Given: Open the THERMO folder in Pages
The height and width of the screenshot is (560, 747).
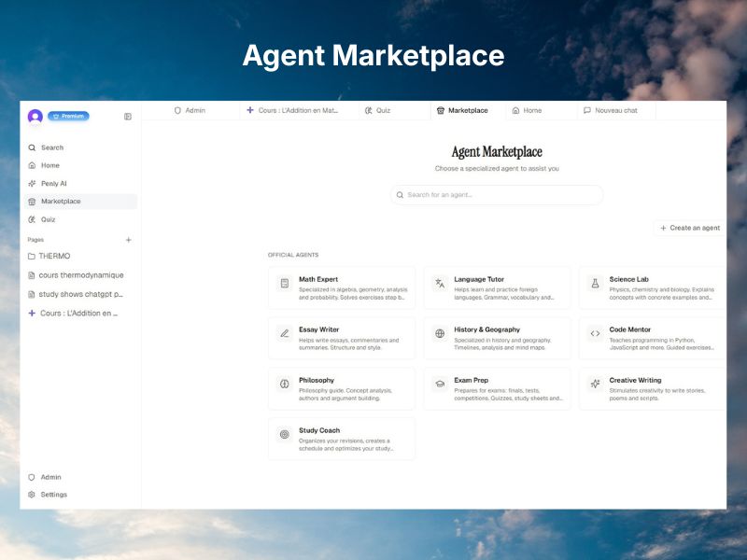Looking at the screenshot, I should 53,256.
